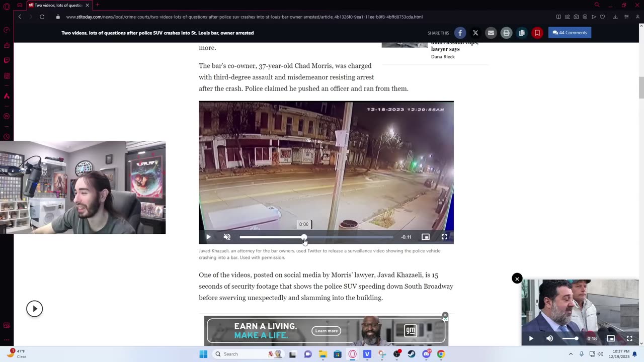Image resolution: width=644 pixels, height=362 pixels.
Task: Take a snapshot with the camera icon
Action: tap(576, 17)
